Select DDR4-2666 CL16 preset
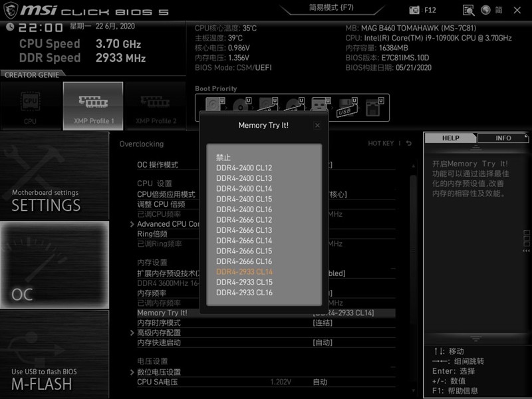Viewport: 532px width, 399px height. point(244,261)
